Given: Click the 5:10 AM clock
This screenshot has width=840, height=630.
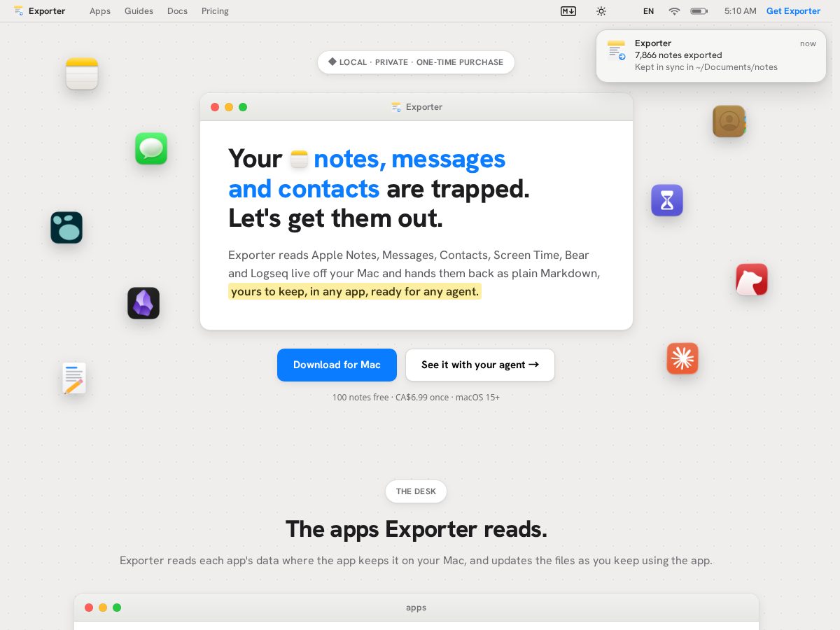Looking at the screenshot, I should point(741,11).
